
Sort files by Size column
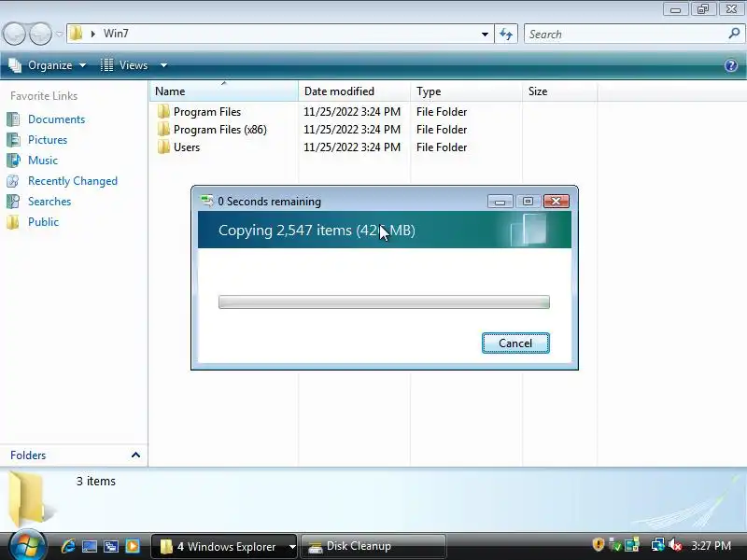point(559,91)
